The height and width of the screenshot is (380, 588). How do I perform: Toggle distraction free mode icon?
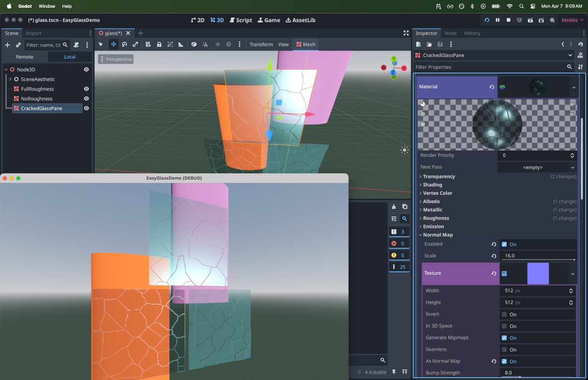(406, 33)
